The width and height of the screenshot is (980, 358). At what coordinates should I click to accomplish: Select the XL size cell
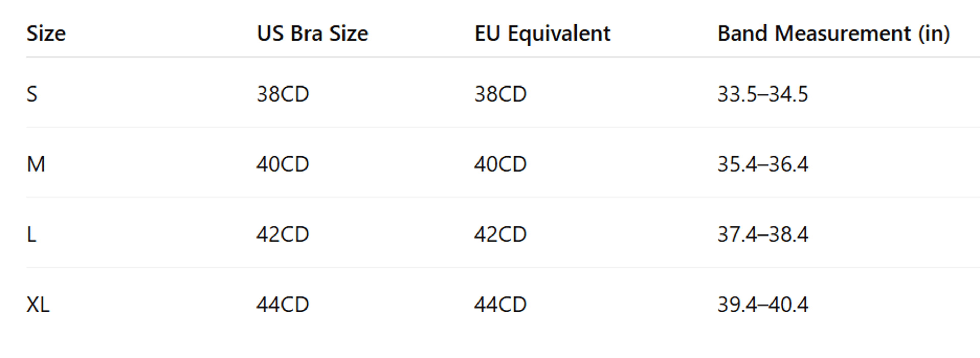tap(38, 304)
